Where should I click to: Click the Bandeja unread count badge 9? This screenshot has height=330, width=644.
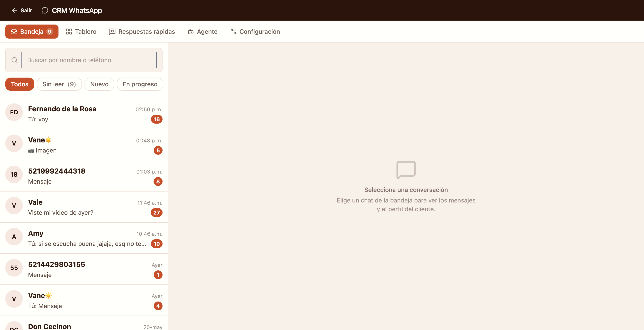[50, 32]
